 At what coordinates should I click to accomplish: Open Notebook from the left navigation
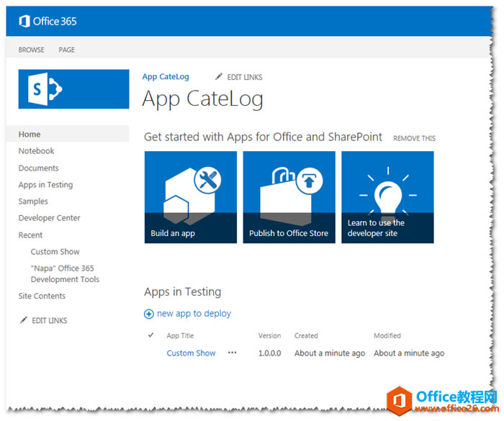click(37, 151)
